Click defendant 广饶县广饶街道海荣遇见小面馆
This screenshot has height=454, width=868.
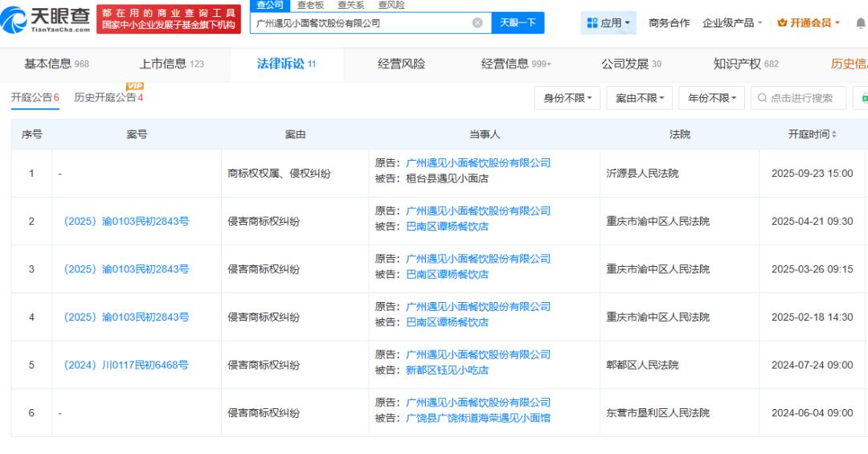[478, 418]
